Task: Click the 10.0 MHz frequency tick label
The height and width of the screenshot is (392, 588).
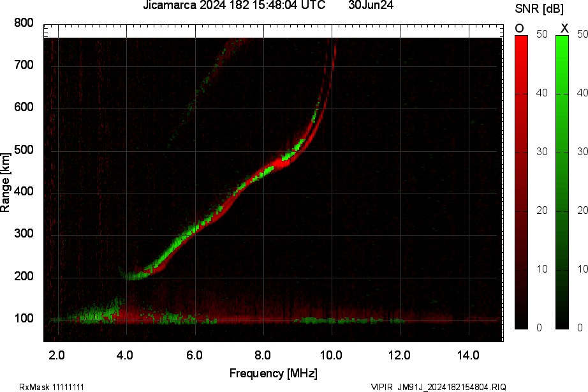Action: pos(332,355)
